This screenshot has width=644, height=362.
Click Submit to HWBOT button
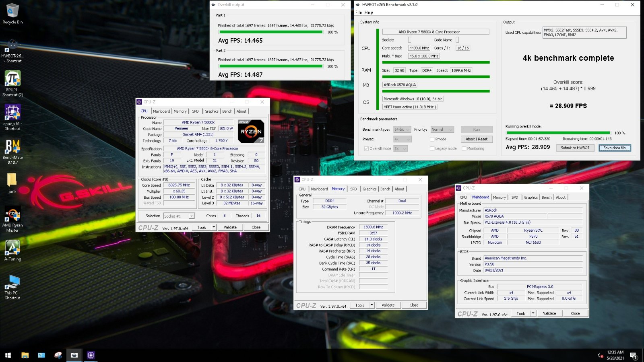[575, 148]
